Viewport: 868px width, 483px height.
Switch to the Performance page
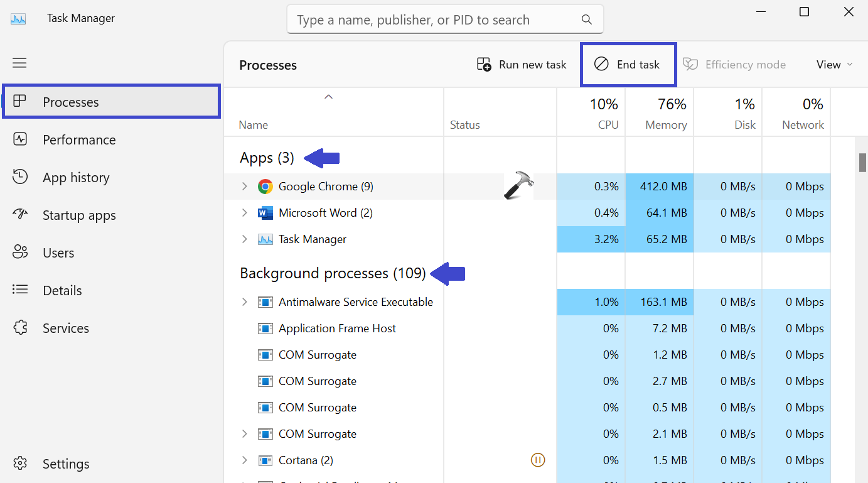(79, 140)
